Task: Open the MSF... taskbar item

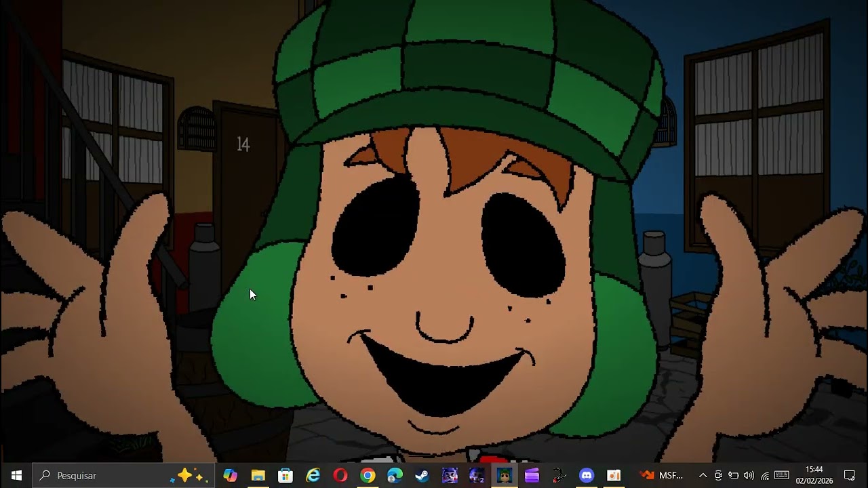Action: click(x=661, y=476)
